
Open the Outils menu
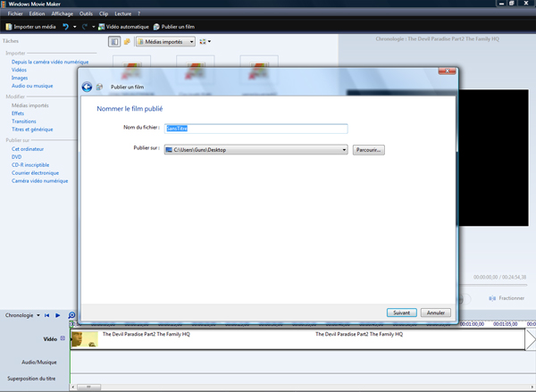tap(86, 14)
